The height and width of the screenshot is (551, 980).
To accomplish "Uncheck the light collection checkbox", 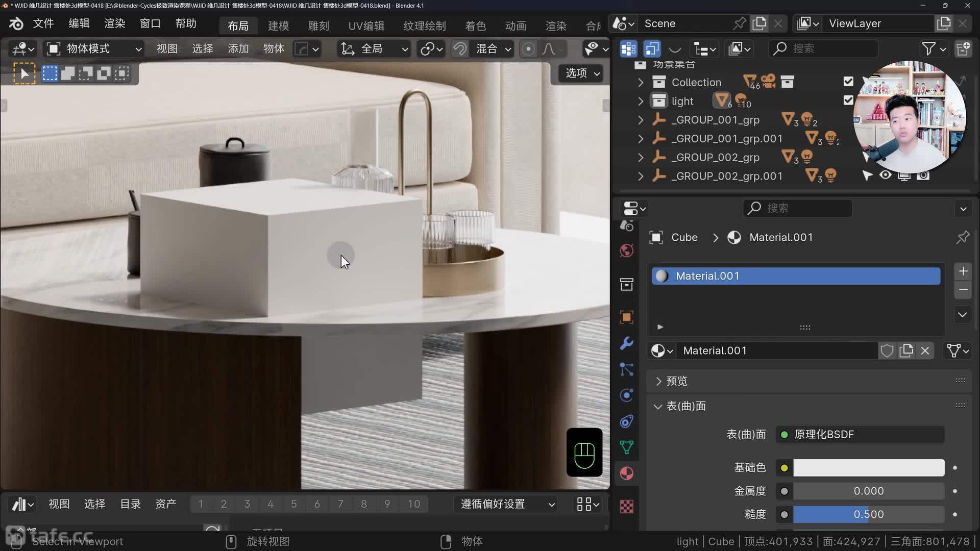I will [848, 101].
